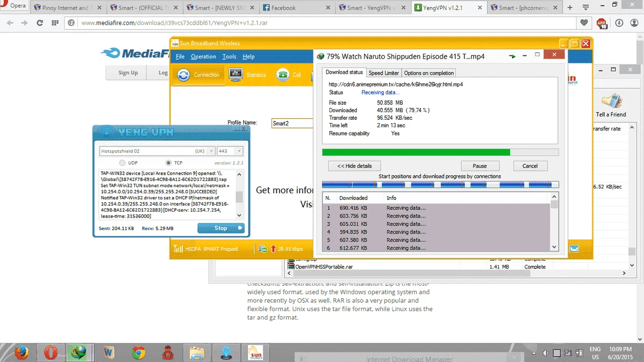This screenshot has width=644, height=362.
Task: Open Internet Download Manager taskbar icon
Action: click(x=78, y=352)
